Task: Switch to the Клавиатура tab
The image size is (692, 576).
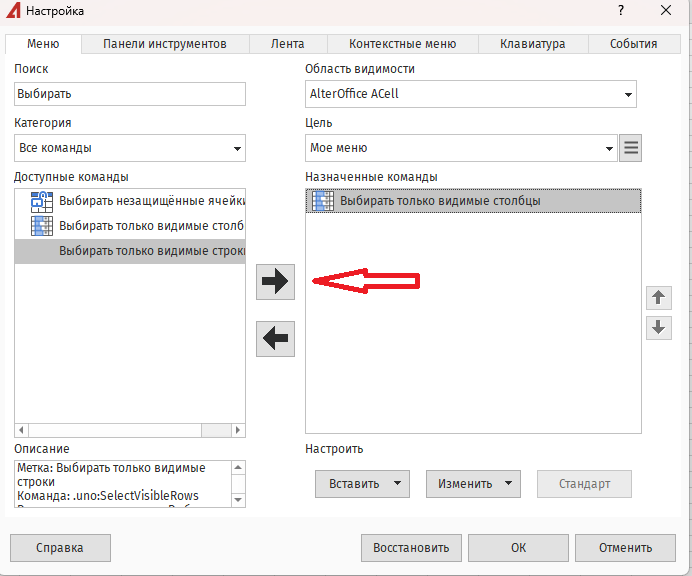Action: [534, 44]
